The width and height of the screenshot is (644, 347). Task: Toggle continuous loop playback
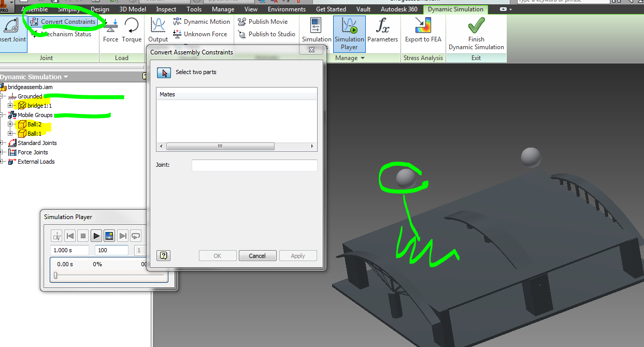136,236
